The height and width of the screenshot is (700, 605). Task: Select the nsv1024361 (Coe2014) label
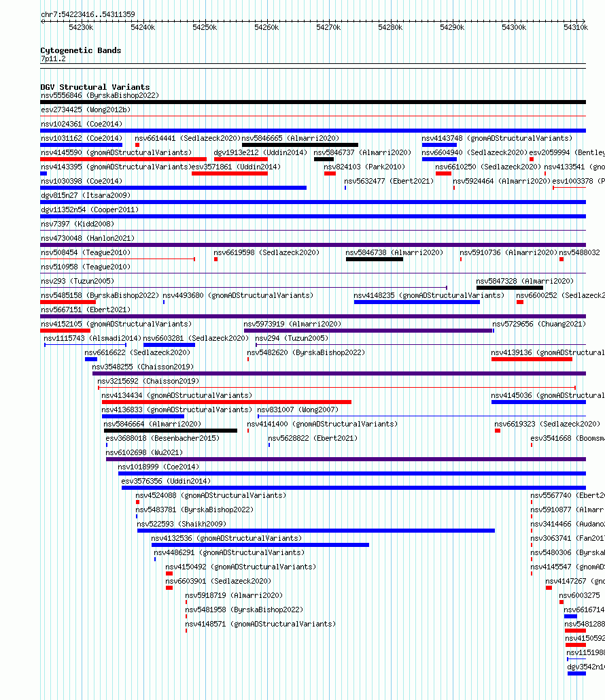tap(81, 124)
